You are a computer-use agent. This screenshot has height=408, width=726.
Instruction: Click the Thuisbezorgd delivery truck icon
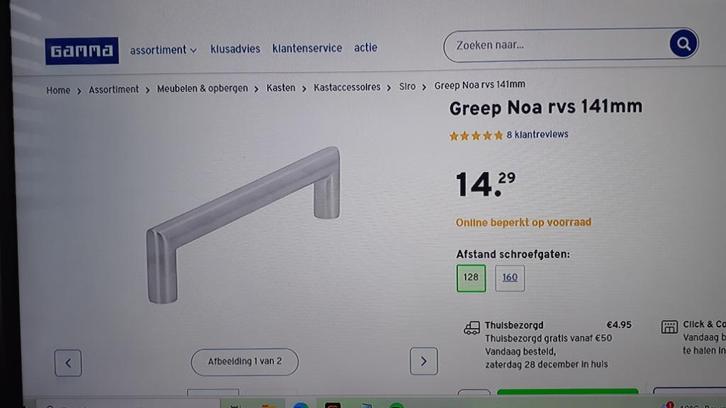tap(472, 328)
